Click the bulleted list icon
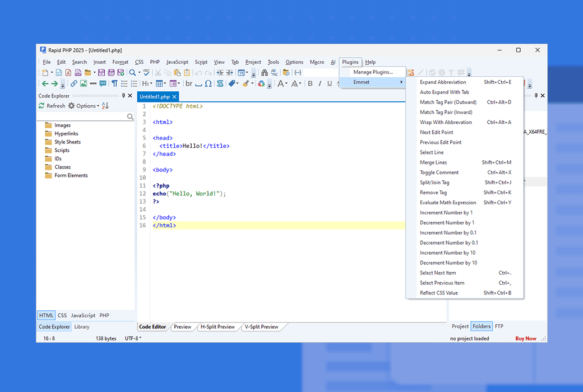583x392 pixels. (x=124, y=83)
